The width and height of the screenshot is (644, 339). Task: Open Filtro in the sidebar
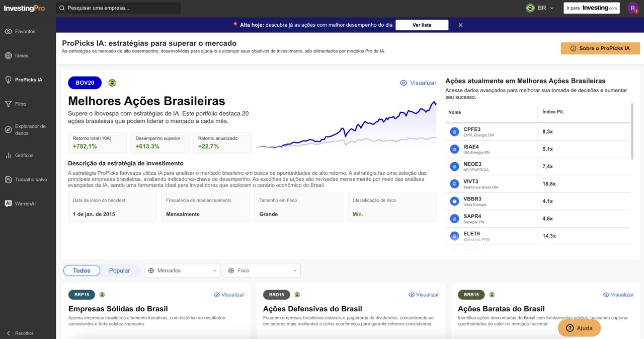coord(21,104)
